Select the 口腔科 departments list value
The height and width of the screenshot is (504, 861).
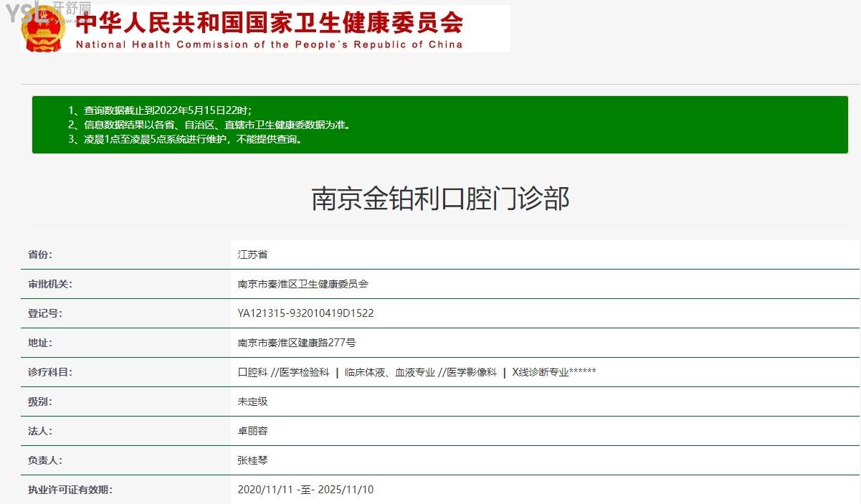[x=417, y=372]
